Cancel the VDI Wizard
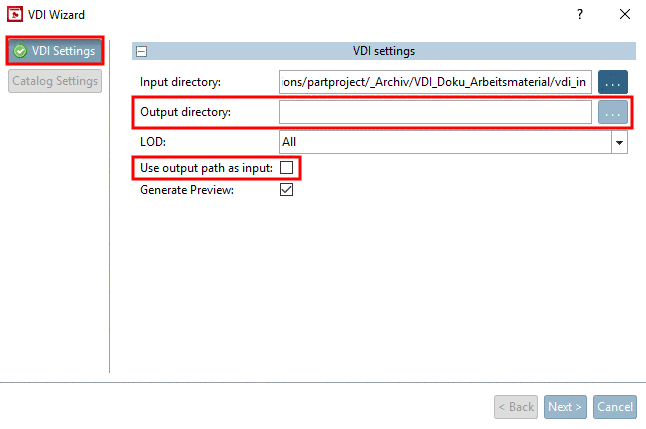 [x=615, y=407]
